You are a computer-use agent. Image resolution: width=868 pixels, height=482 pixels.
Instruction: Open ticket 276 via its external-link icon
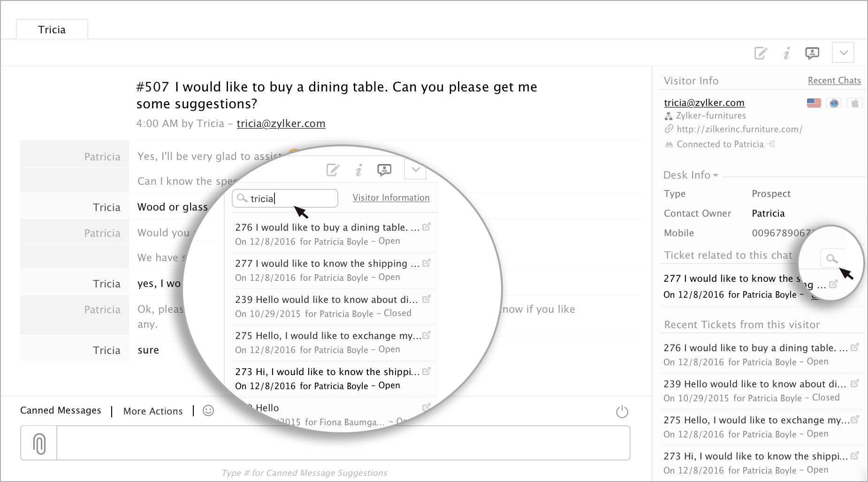855,347
